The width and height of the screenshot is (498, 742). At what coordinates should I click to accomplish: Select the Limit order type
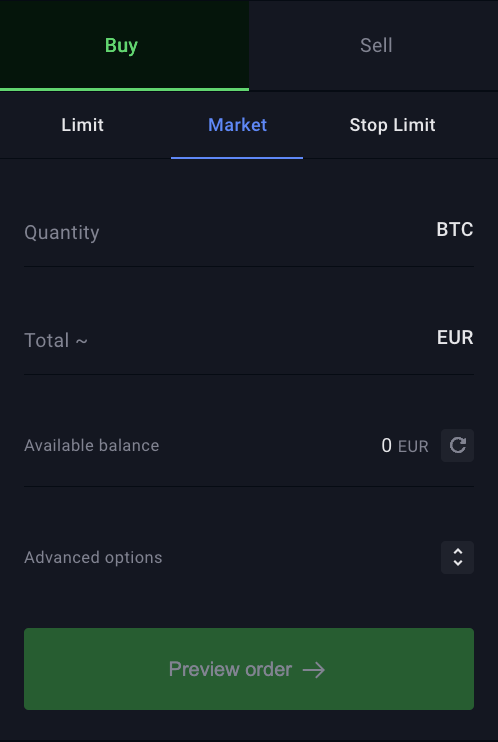(x=82, y=125)
